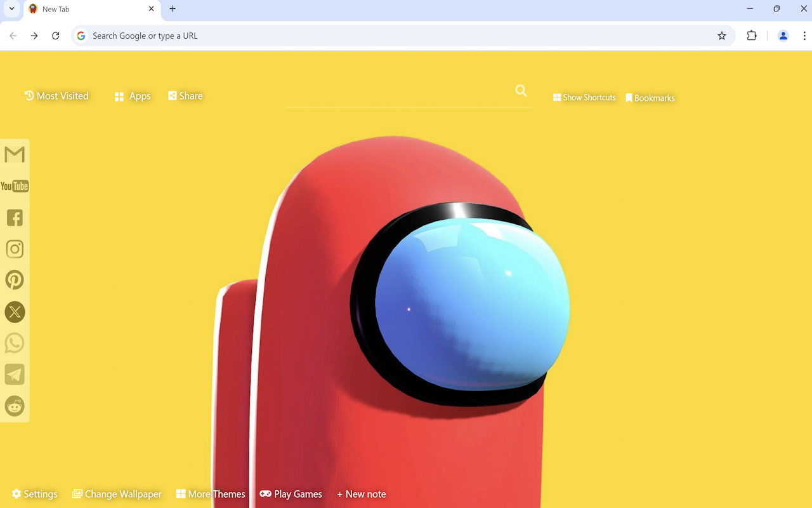Go forward to the next page
This screenshot has height=508, width=812.
pyautogui.click(x=34, y=36)
